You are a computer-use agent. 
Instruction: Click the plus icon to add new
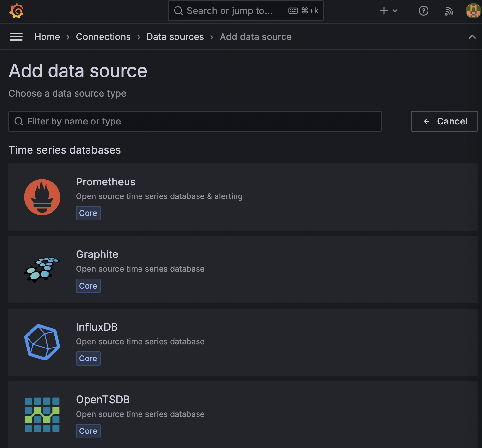coord(384,11)
